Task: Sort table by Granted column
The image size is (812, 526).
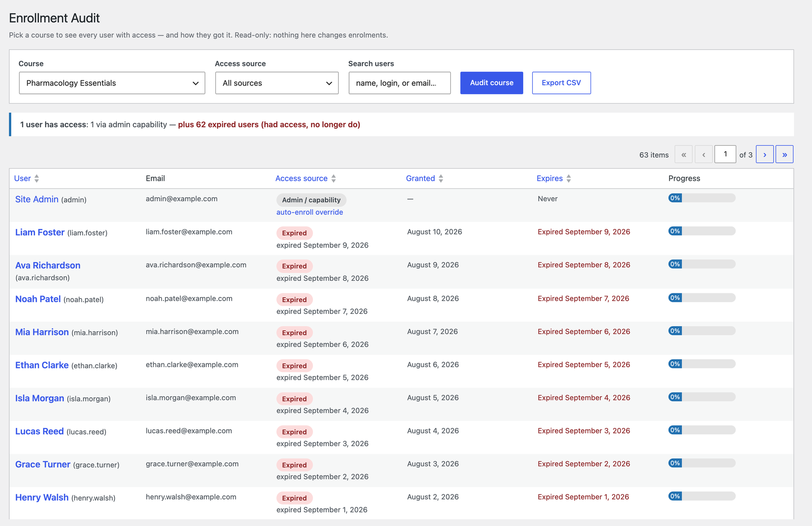Action: pos(420,178)
